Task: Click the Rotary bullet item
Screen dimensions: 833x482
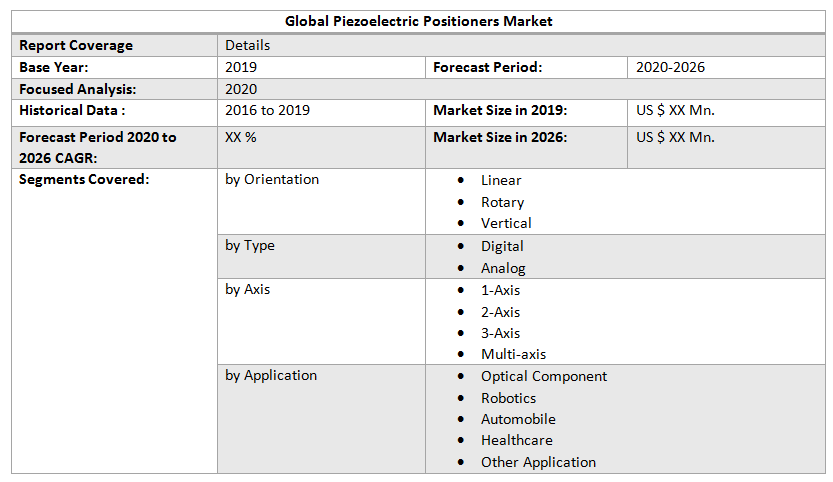Action: pyautogui.click(x=502, y=202)
